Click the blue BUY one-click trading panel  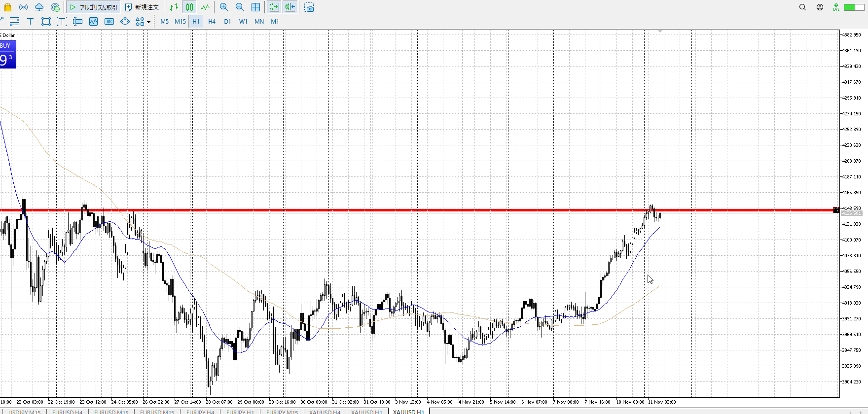[x=8, y=54]
